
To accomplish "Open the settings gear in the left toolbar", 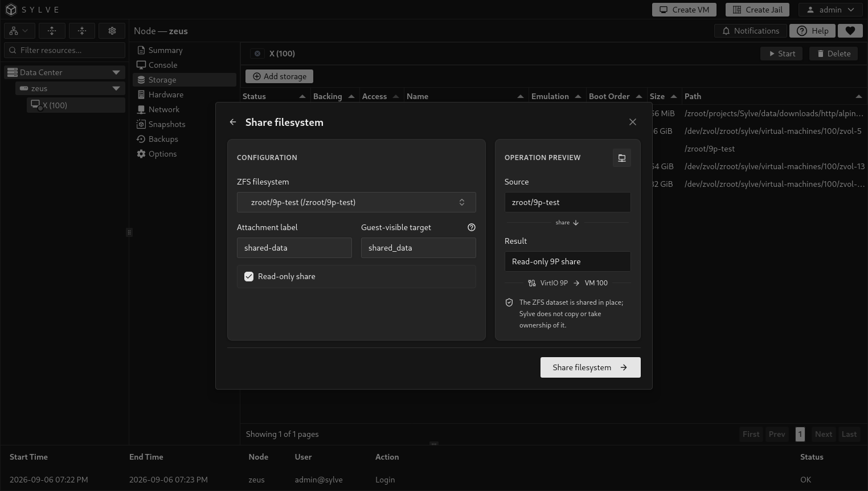I will 112,31.
